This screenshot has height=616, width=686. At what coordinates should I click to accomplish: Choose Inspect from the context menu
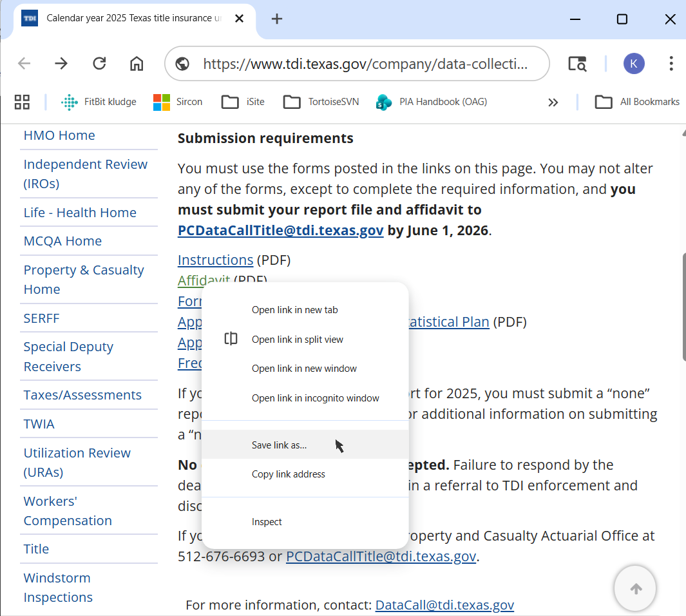click(267, 522)
